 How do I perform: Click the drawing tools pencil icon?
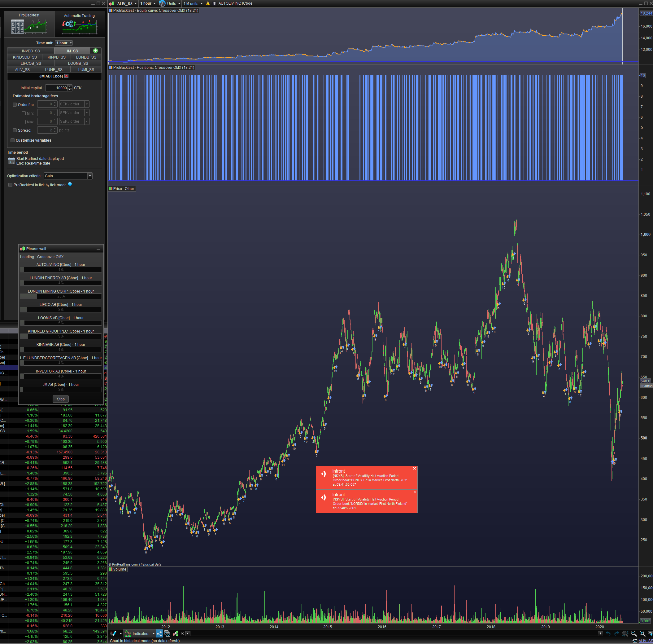113,633
